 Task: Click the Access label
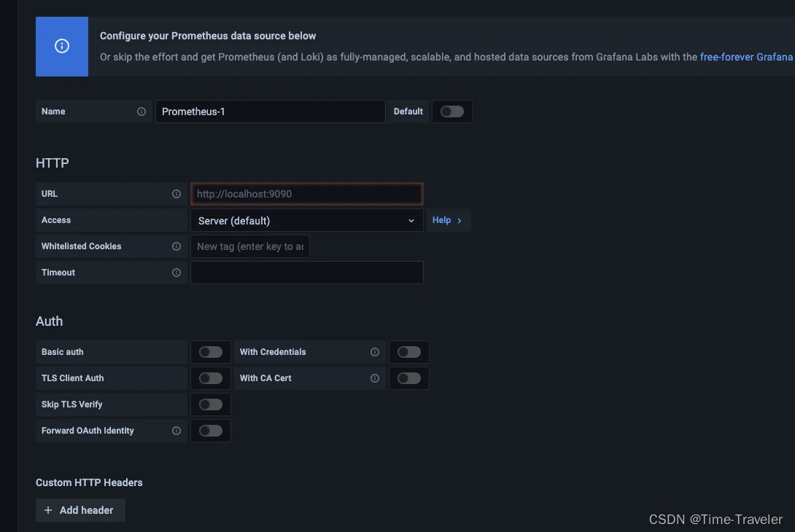(55, 220)
